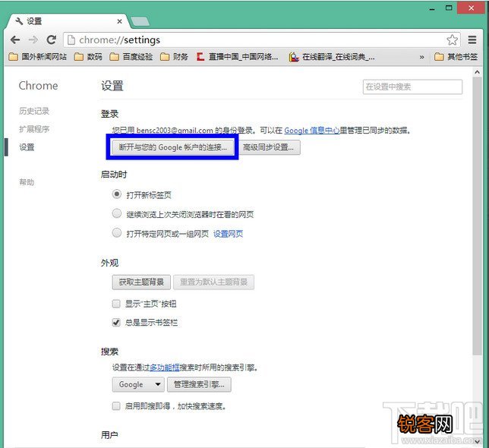Click the scrollbar up arrow
Viewport: 489px width, 448px height.
[477, 72]
